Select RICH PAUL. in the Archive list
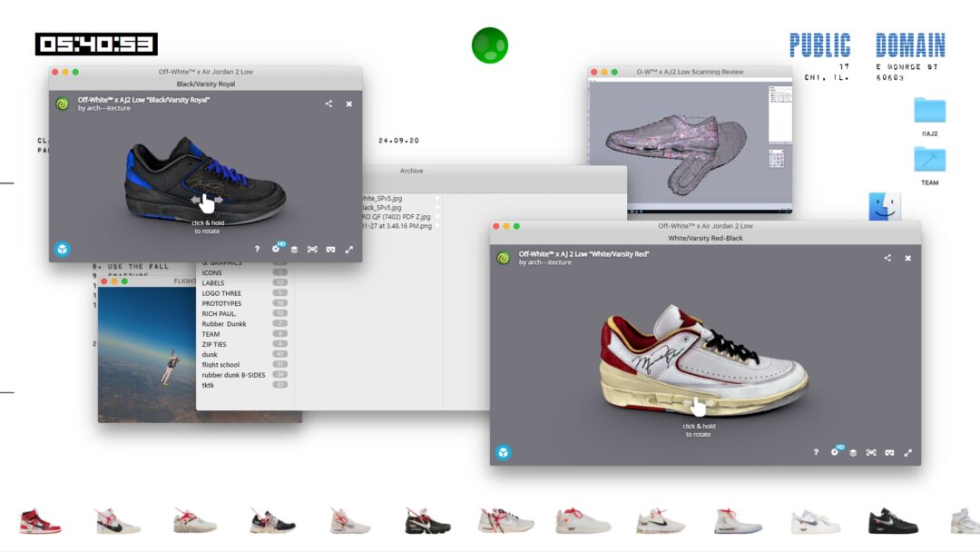The height and width of the screenshot is (552, 980). pos(244,313)
